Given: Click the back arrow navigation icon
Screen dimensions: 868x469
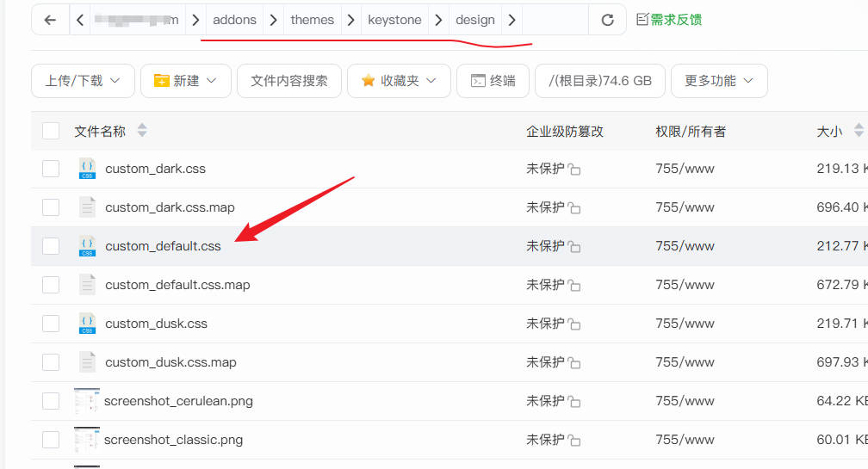Looking at the screenshot, I should [x=50, y=20].
